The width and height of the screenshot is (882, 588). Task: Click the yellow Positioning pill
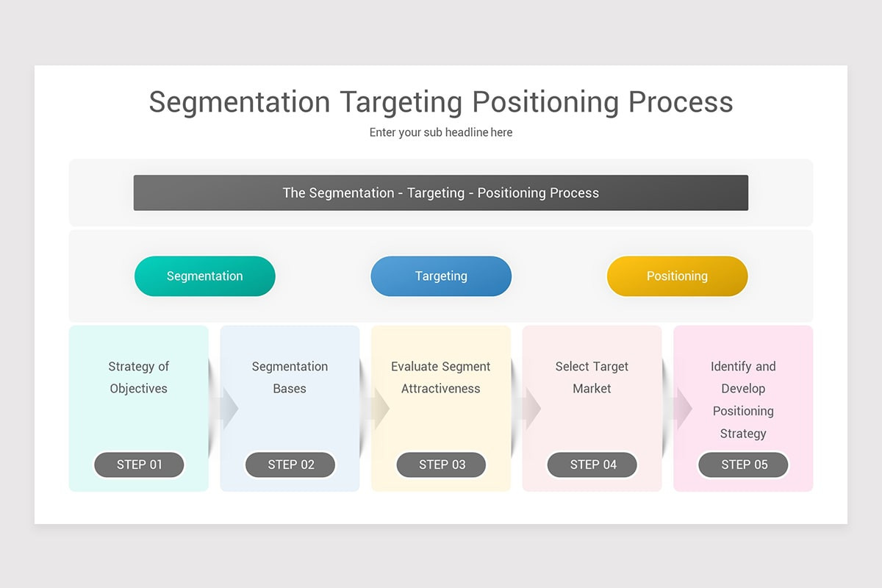point(677,276)
